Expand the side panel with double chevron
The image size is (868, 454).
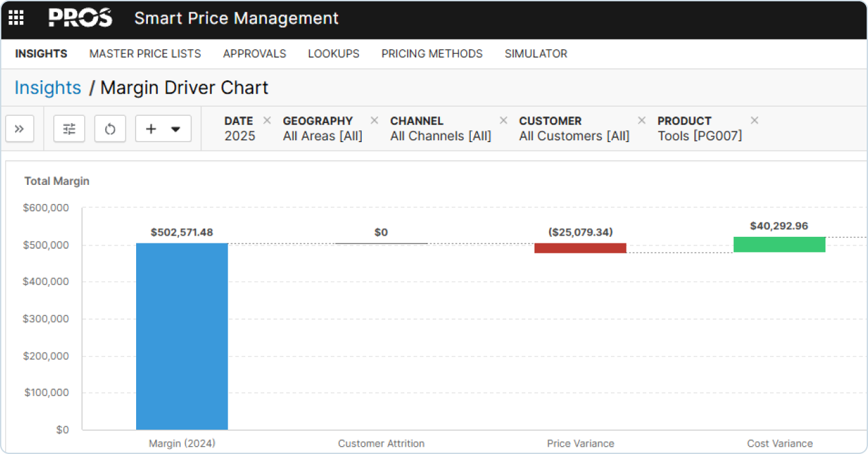coord(20,129)
